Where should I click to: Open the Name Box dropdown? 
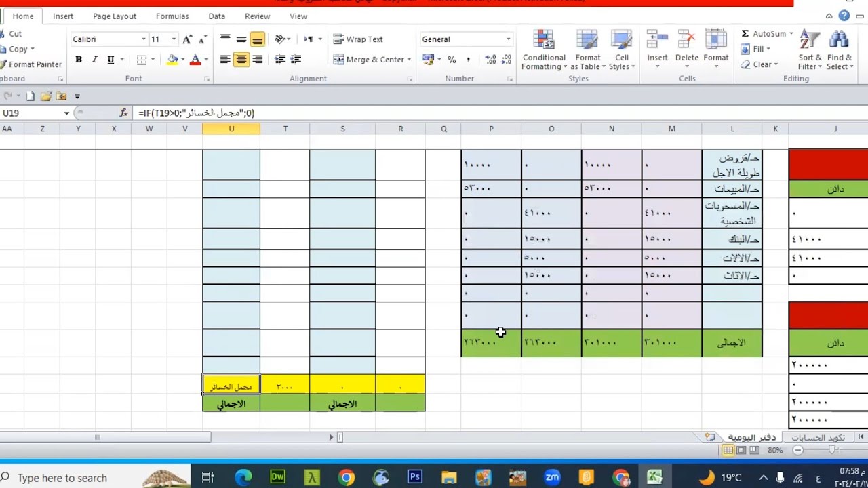(x=66, y=113)
